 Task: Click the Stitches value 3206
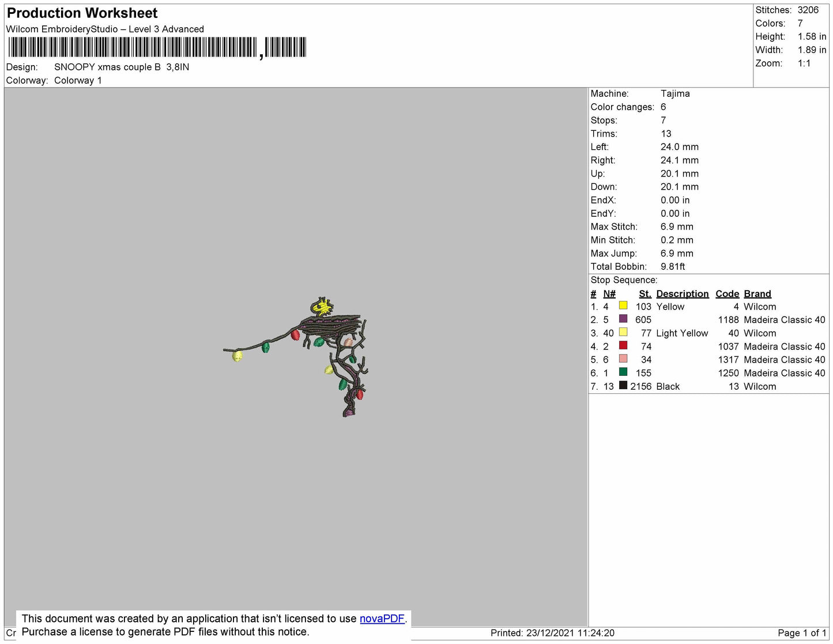808,10
